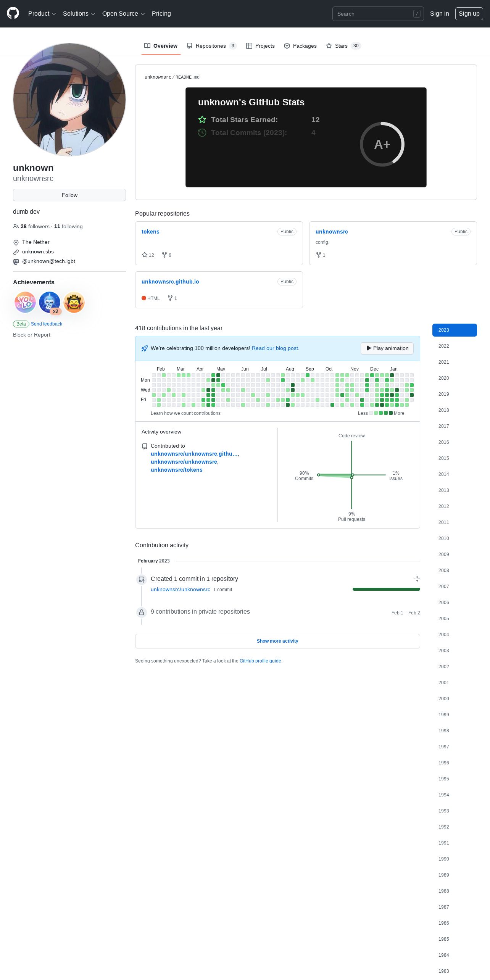Select the 2015 year filter

point(455,458)
